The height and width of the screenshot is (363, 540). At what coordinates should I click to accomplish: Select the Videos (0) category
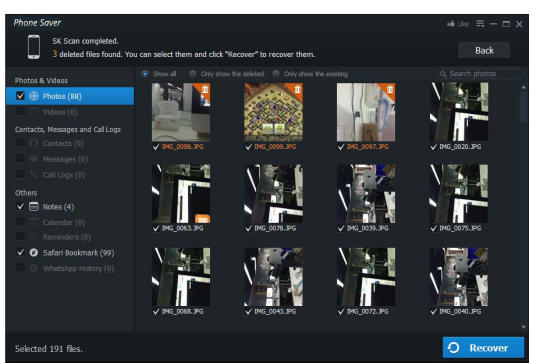[60, 112]
